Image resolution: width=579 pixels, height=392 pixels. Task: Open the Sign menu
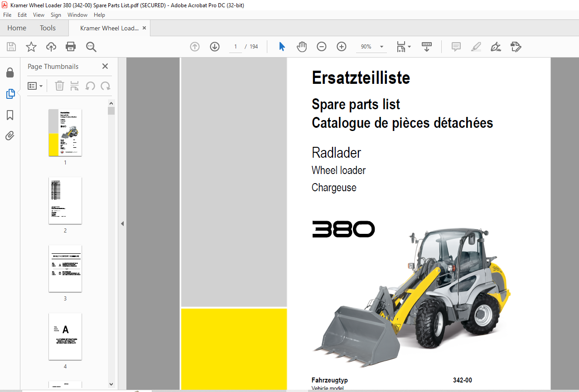pyautogui.click(x=56, y=15)
